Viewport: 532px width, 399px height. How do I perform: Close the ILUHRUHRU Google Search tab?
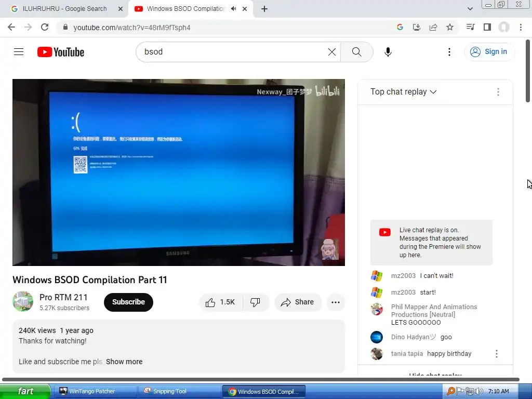pos(121,9)
